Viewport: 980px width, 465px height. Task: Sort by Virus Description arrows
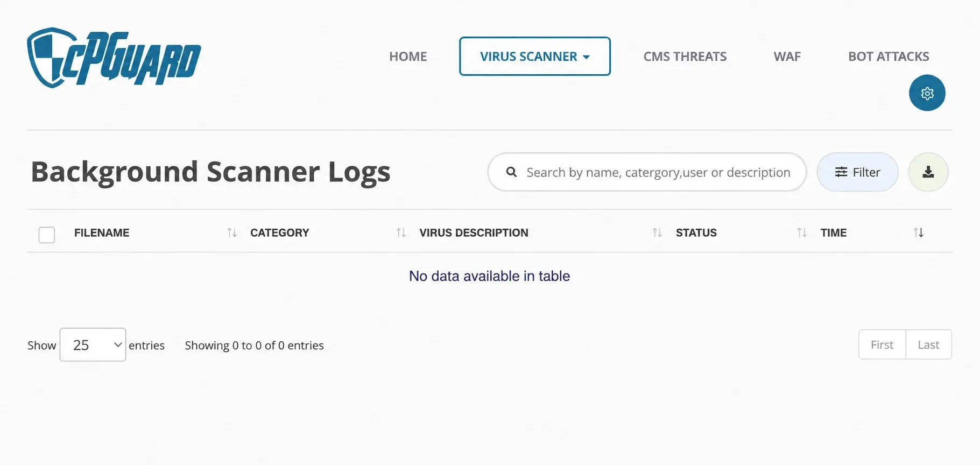(657, 232)
